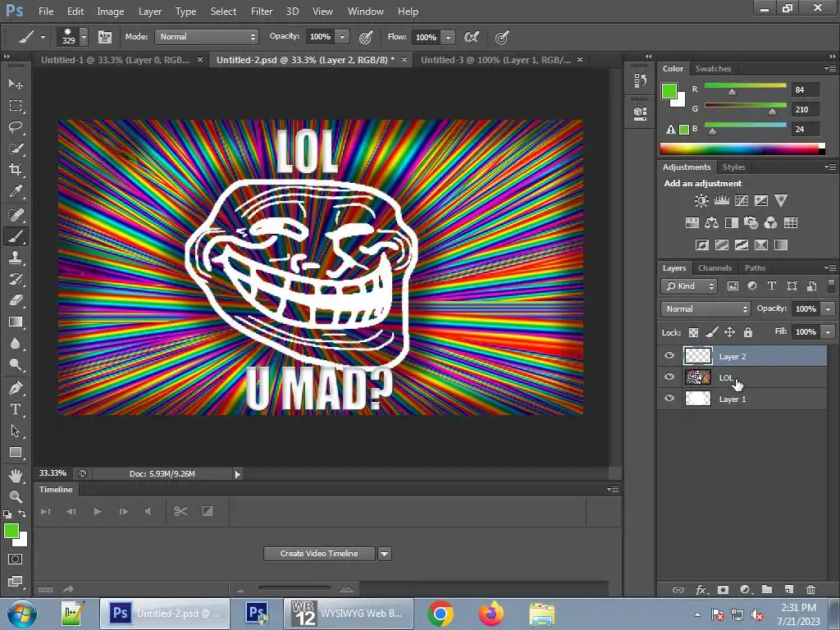The height and width of the screenshot is (630, 840).
Task: Open Create Video Timeline dropdown arrow
Action: click(384, 554)
